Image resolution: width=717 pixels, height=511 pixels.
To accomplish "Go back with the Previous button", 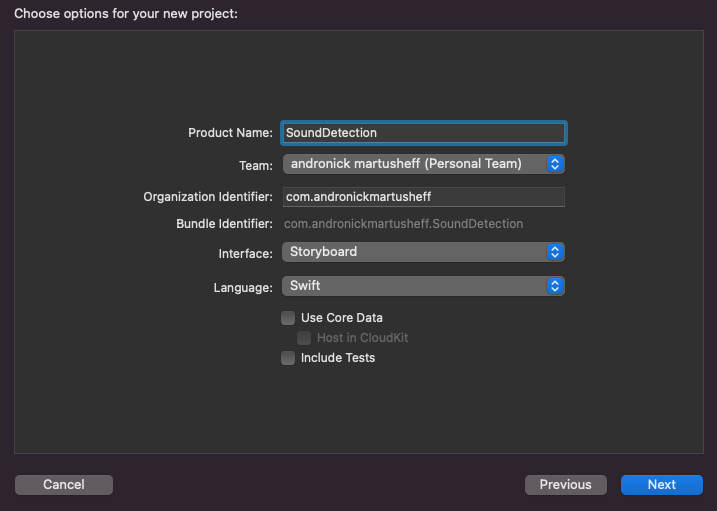I will click(x=565, y=485).
